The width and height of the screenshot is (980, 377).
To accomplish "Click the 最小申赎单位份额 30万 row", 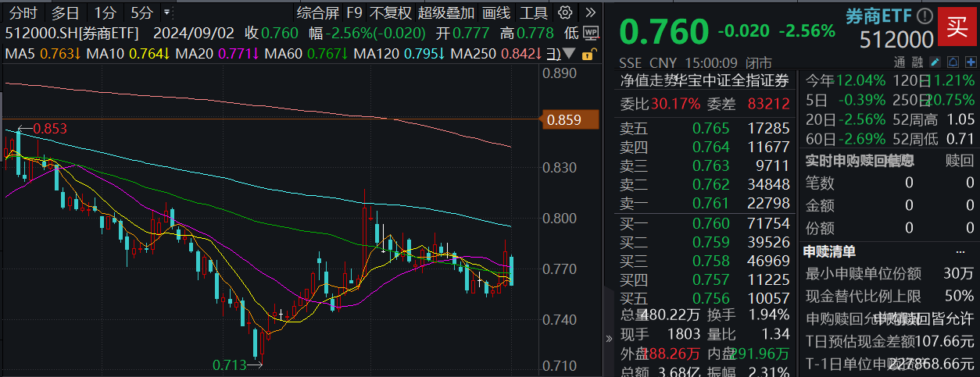I will tap(890, 274).
